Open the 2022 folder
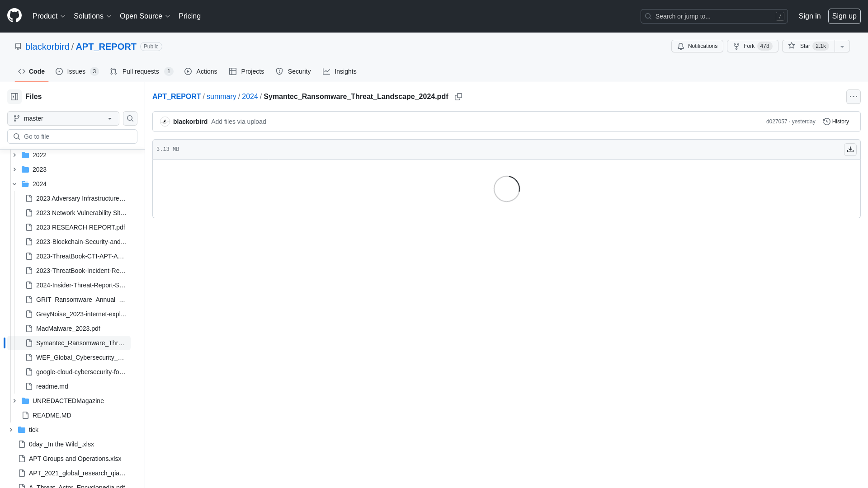Screen dimensions: 868x488 click(x=39, y=155)
